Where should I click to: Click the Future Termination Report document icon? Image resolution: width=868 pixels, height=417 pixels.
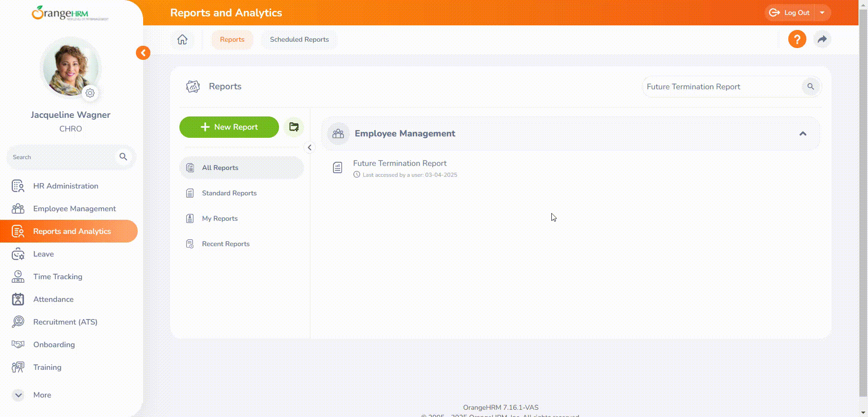(338, 168)
